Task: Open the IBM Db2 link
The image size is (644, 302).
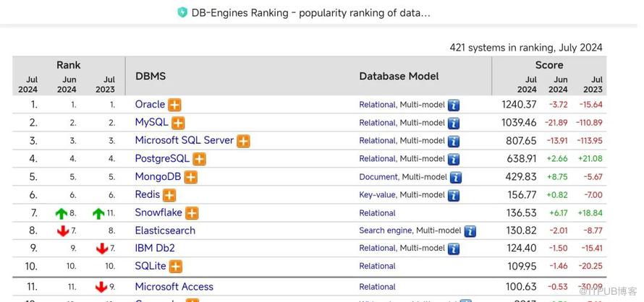Action: pyautogui.click(x=155, y=249)
